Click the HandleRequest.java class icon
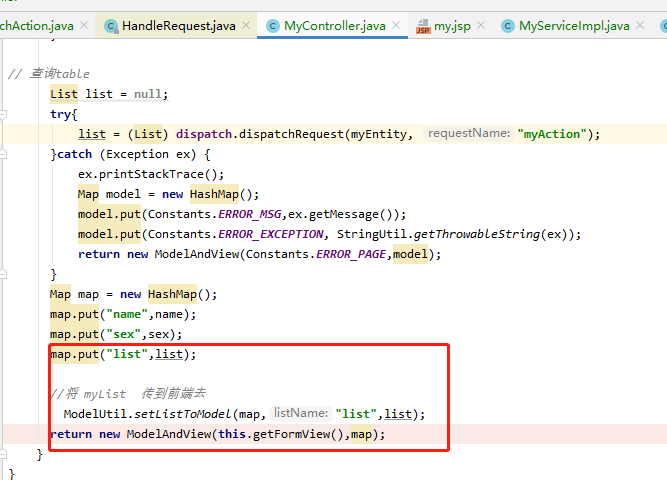Image resolution: width=667 pixels, height=480 pixels. (x=111, y=26)
